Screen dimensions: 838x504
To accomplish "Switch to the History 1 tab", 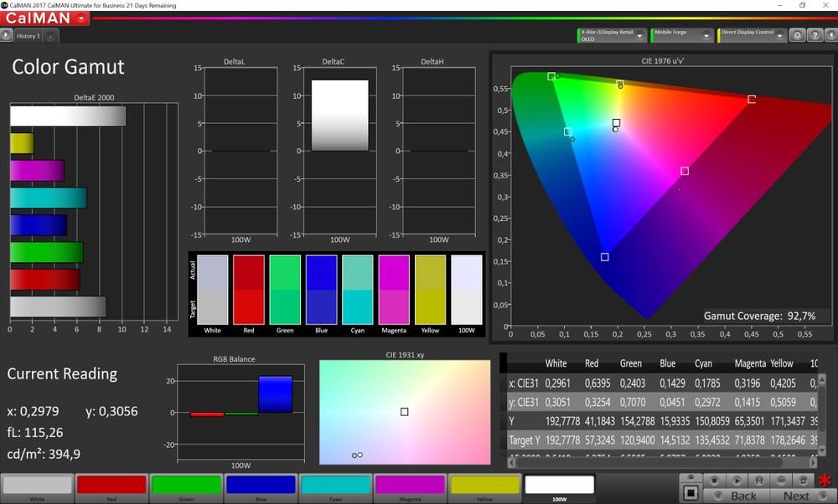I will pyautogui.click(x=28, y=36).
